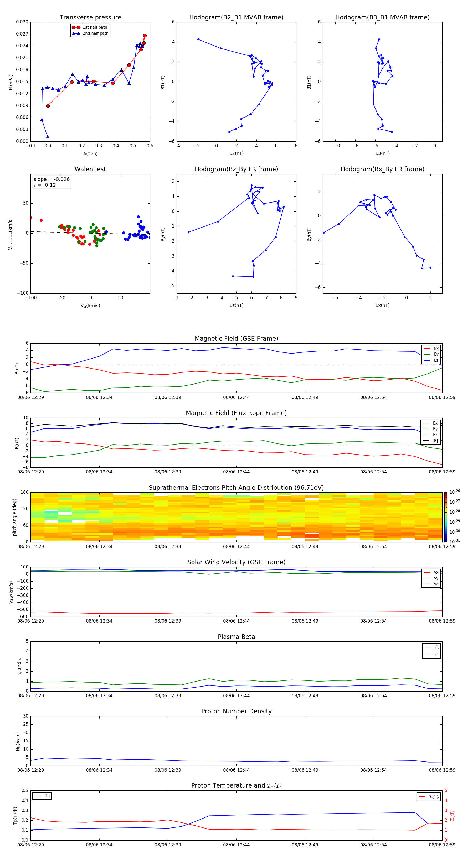Click the "pitch angle (deg)" y-axis label
473x868 pixels.
click(14, 517)
